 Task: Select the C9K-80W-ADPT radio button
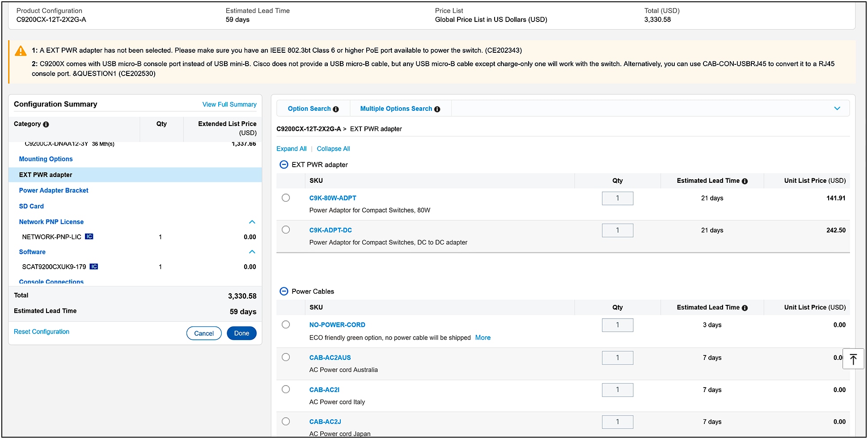[x=286, y=198]
